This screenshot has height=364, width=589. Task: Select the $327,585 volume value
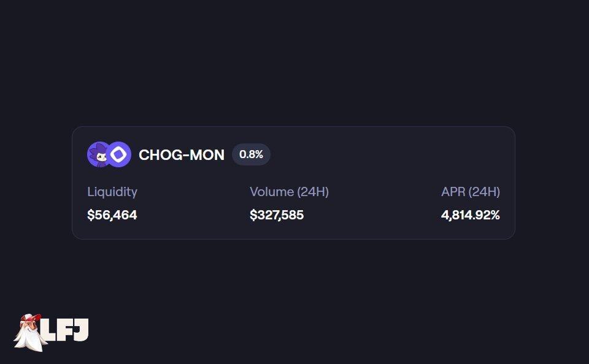pos(277,215)
